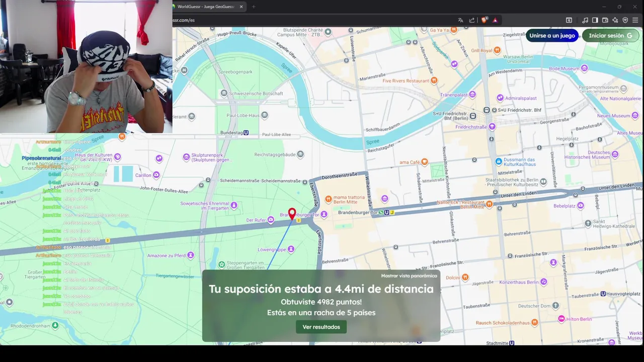Click the Deutsches Historisches Museum pin
This screenshot has width=644, height=362.
(615, 154)
